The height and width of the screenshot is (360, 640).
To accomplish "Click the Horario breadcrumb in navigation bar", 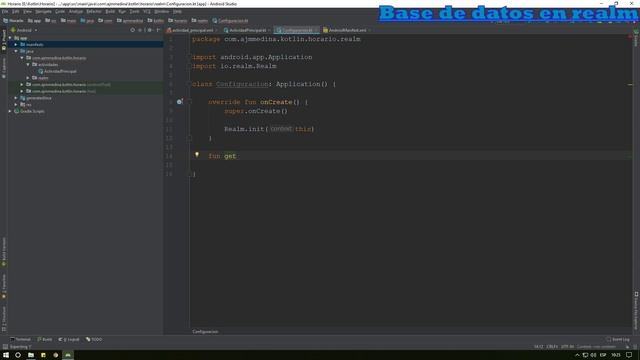I will [x=13, y=20].
